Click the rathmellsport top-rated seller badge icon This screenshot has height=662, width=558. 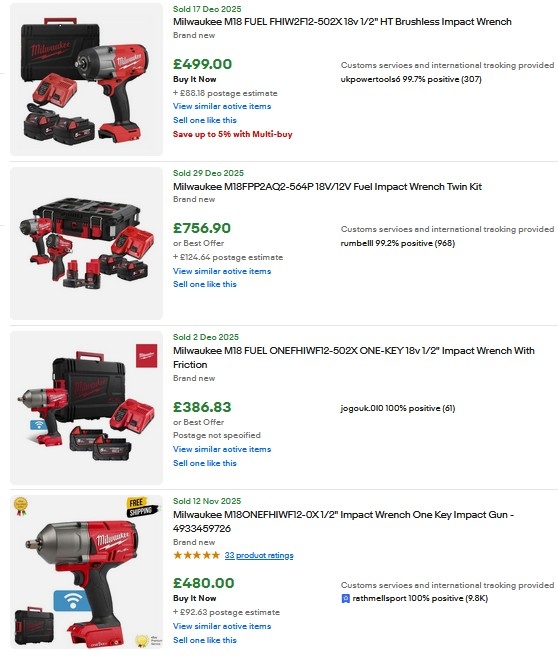[345, 598]
